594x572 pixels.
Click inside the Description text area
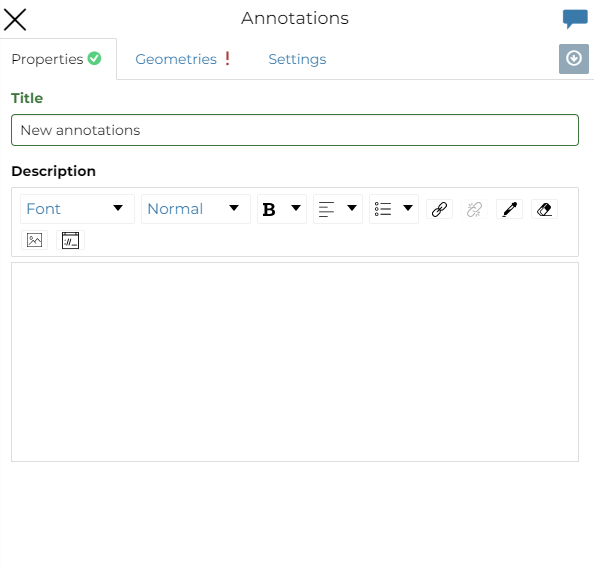pos(295,362)
